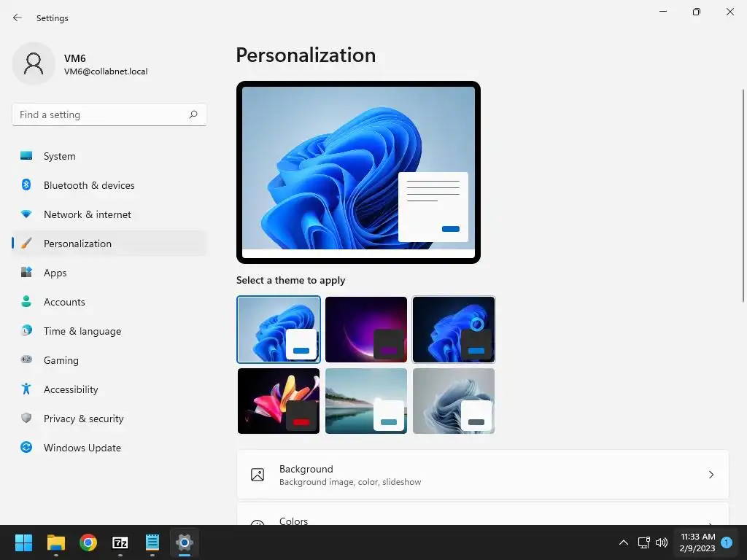This screenshot has height=560, width=747.
Task: Go to Accounts settings
Action: click(109, 301)
